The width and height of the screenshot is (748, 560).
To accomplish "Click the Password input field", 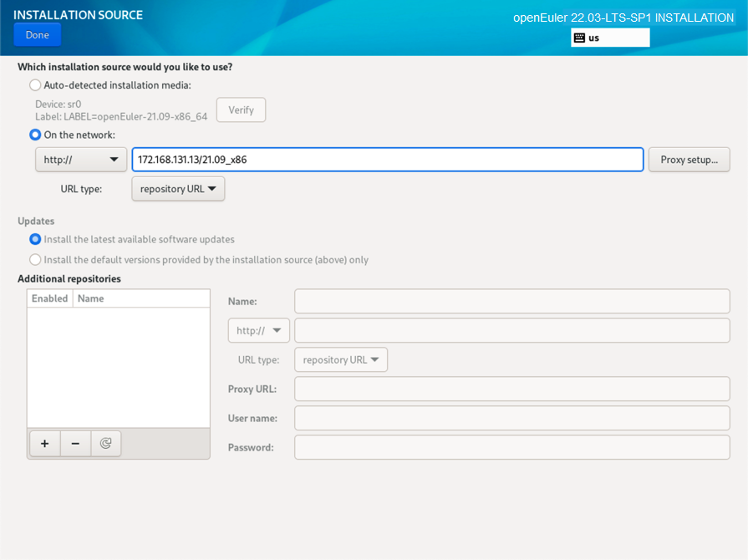I will pyautogui.click(x=511, y=447).
